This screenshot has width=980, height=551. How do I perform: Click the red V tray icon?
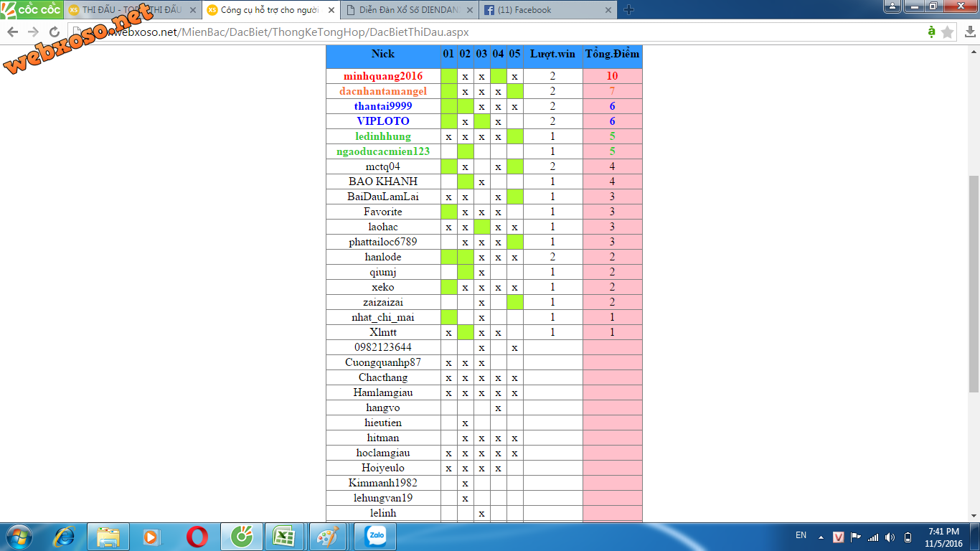839,537
